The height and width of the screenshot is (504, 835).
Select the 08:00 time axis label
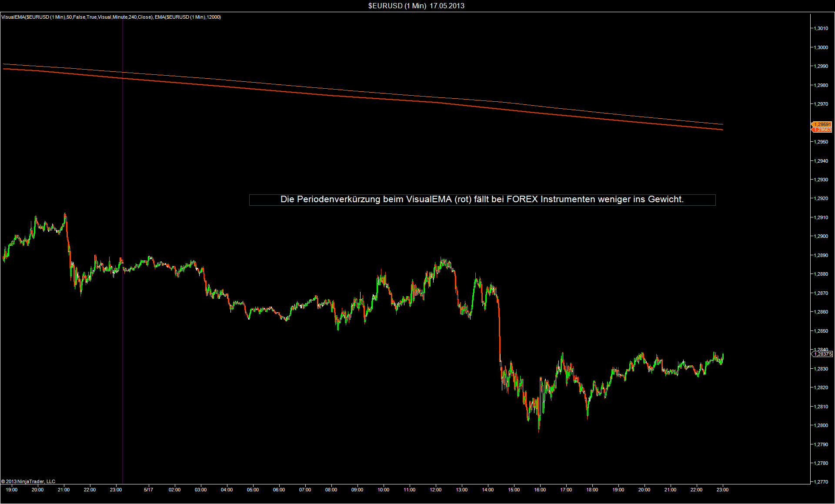tap(331, 490)
